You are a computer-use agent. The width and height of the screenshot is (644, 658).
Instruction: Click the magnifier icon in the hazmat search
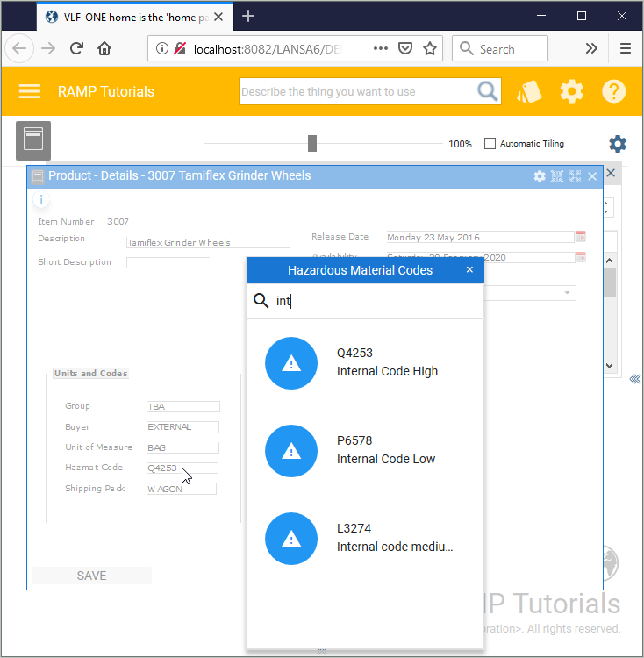[x=261, y=300]
